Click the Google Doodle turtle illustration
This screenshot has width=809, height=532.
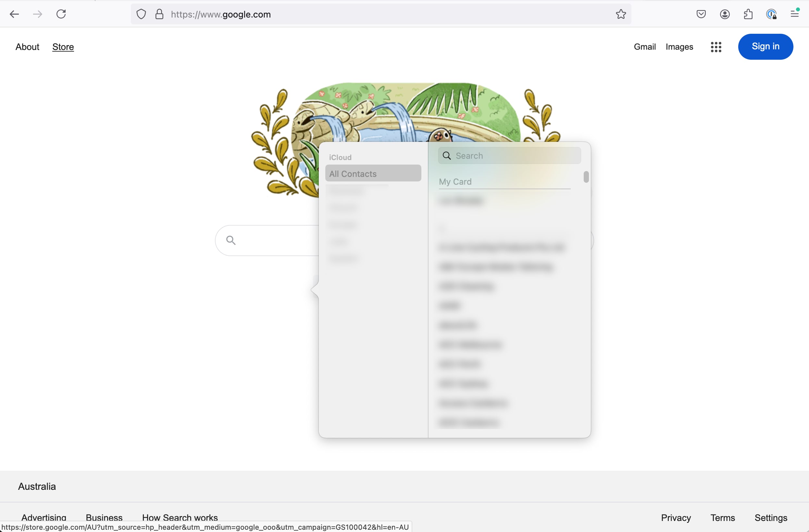click(405, 112)
